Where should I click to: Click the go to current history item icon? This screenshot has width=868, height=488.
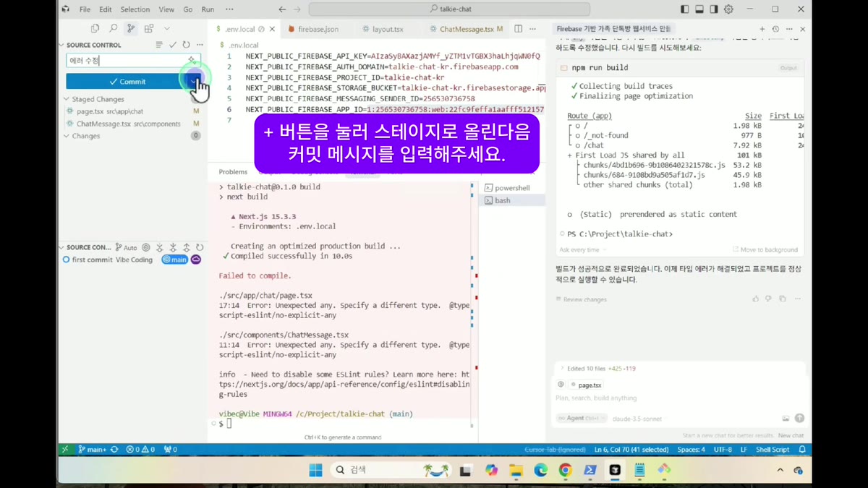pyautogui.click(x=146, y=247)
